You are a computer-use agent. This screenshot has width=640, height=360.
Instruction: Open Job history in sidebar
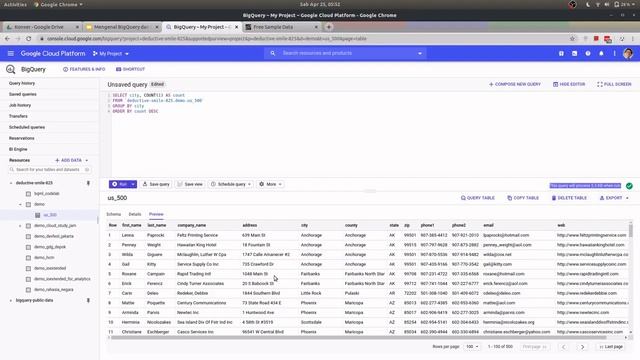pyautogui.click(x=20, y=105)
